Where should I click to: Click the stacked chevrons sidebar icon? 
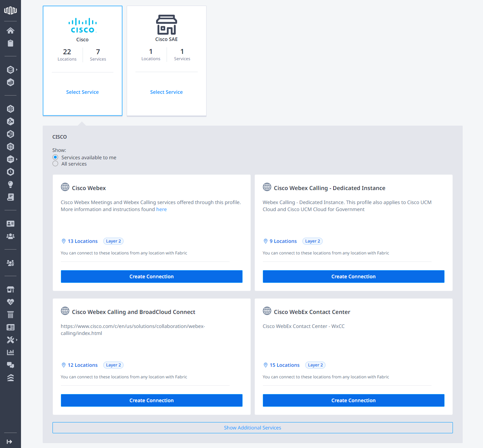(x=10, y=378)
